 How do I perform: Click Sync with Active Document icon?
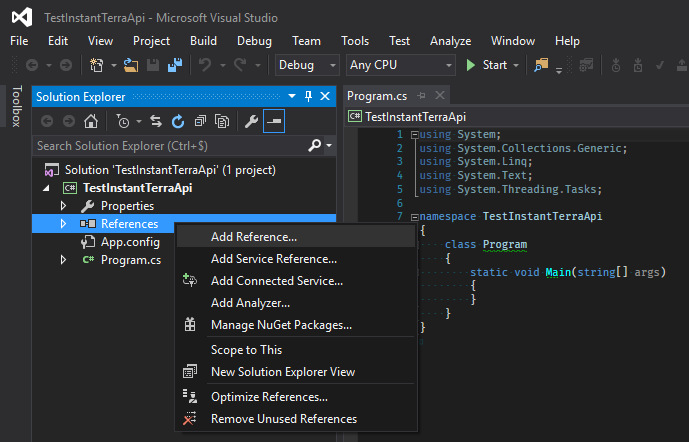[156, 121]
